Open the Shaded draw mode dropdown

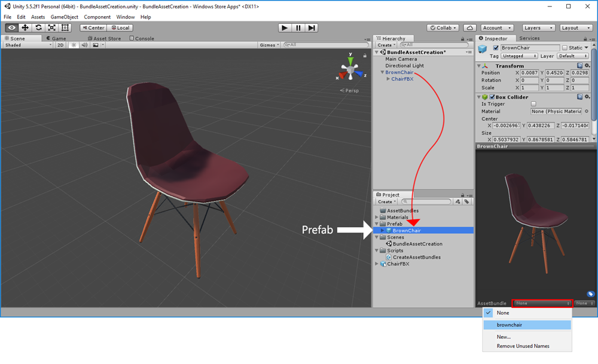pos(28,45)
